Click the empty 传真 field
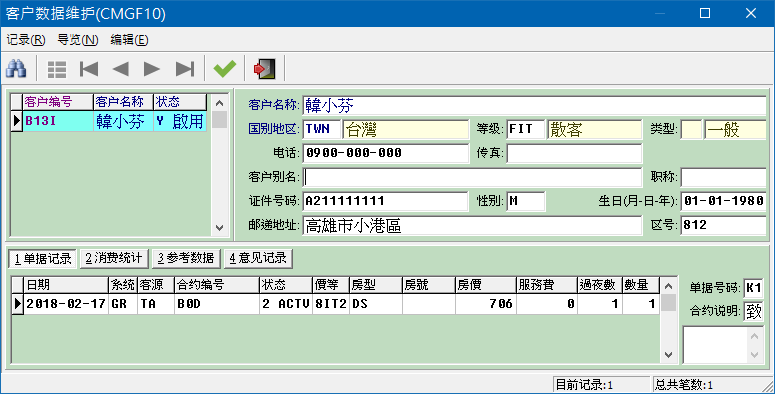Screen dimensions: 775x394 click(x=574, y=153)
